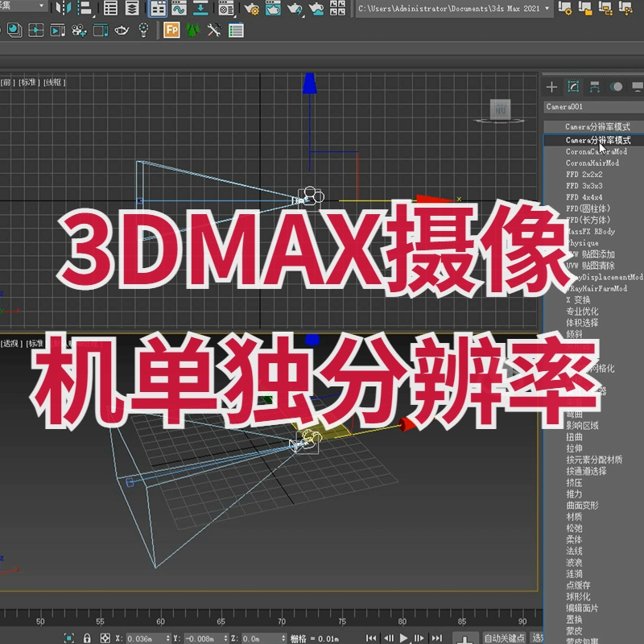Image resolution: width=644 pixels, height=644 pixels.
Task: Click the project folder icon
Action: pos(585,8)
